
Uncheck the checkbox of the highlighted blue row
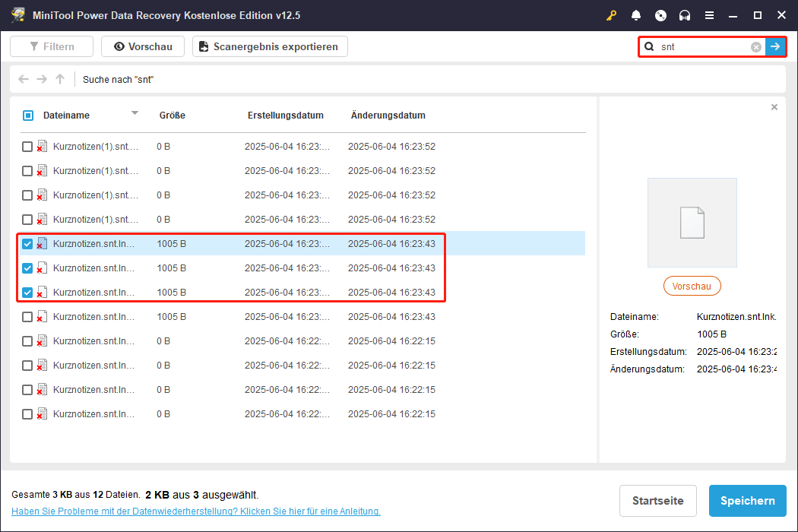(x=27, y=244)
